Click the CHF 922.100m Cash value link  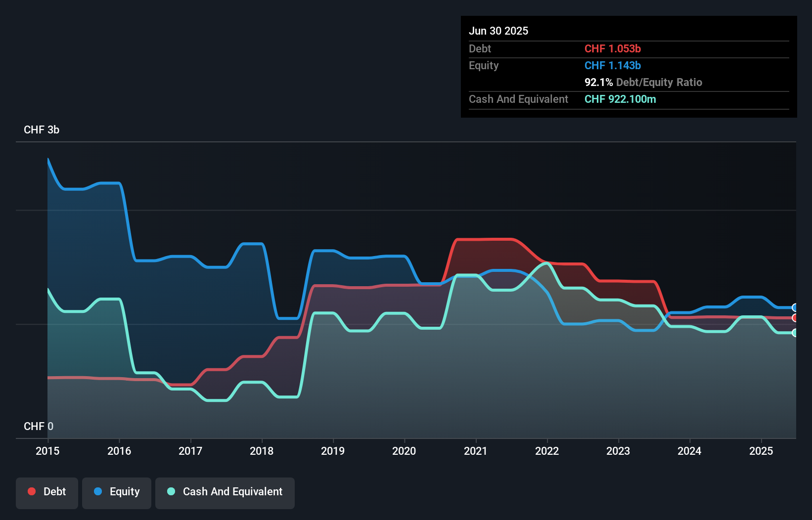(620, 99)
